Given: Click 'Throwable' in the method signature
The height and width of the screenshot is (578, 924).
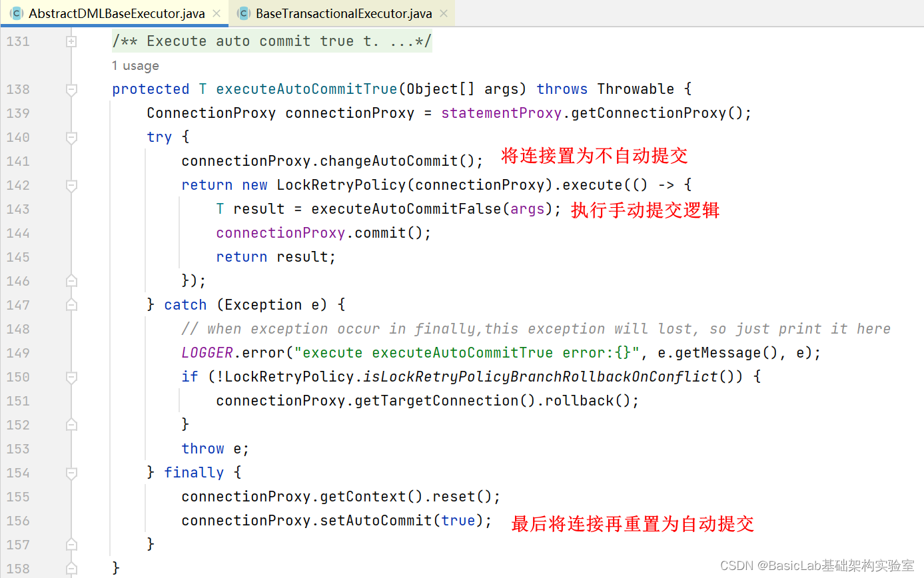Looking at the screenshot, I should (x=636, y=89).
